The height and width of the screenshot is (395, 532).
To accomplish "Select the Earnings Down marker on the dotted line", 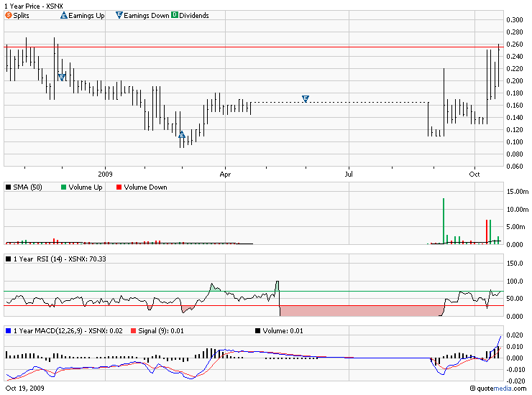I will point(306,98).
